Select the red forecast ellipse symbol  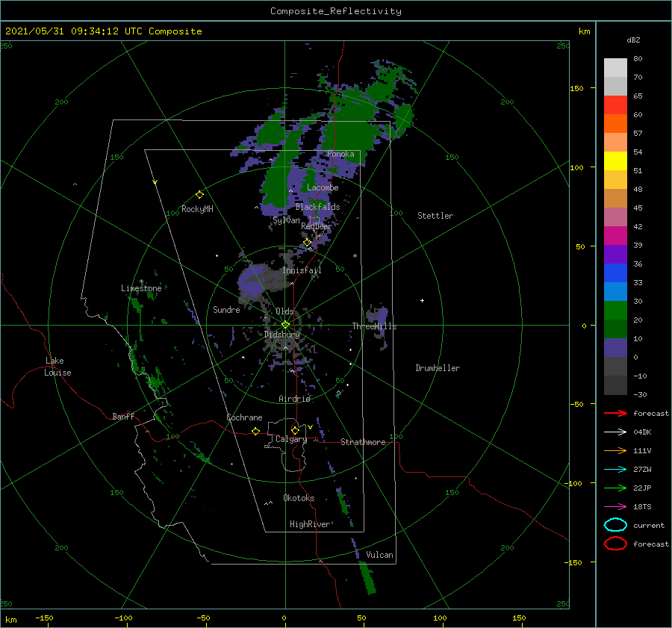(x=615, y=544)
